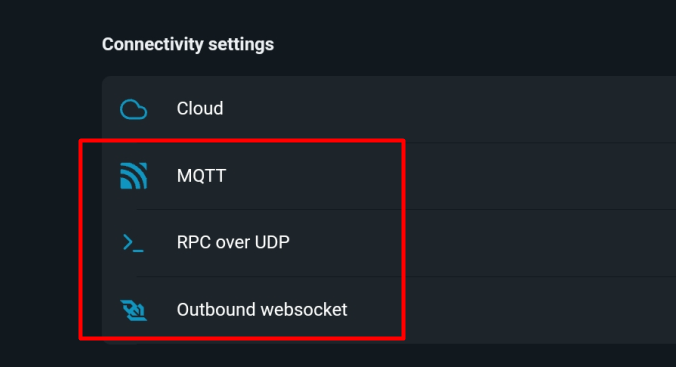Screen dimensions: 676x367
Task: Expand the RPC over UDP row
Action: 389,243
